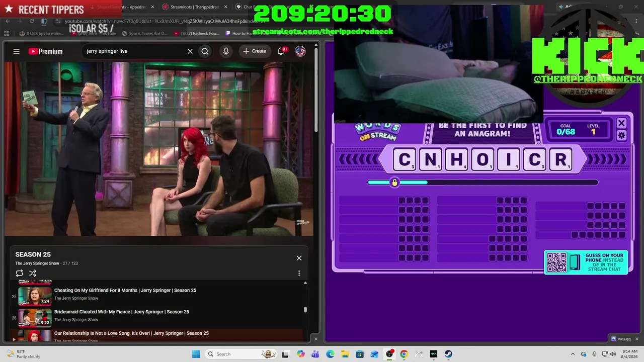Toggle shuffle for the Season 25 playlist
Image resolution: width=644 pixels, height=362 pixels.
(33, 274)
